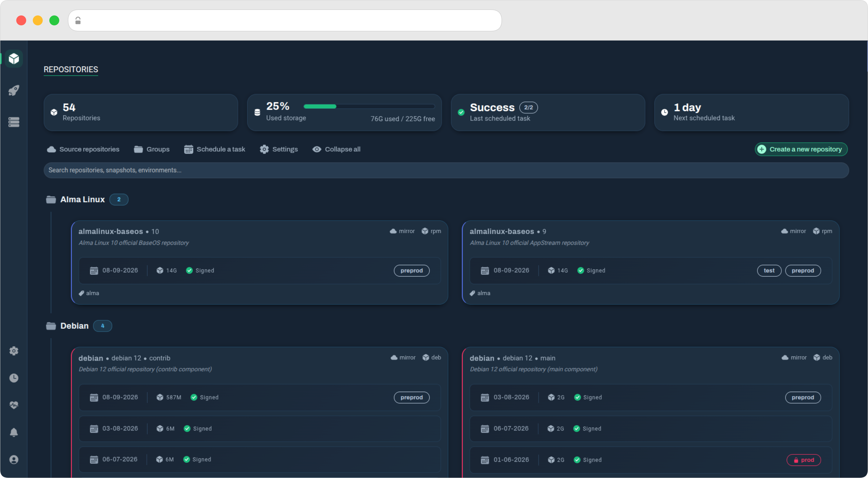Click '76G used / 225G free' text
The height and width of the screenshot is (478, 868).
point(403,119)
